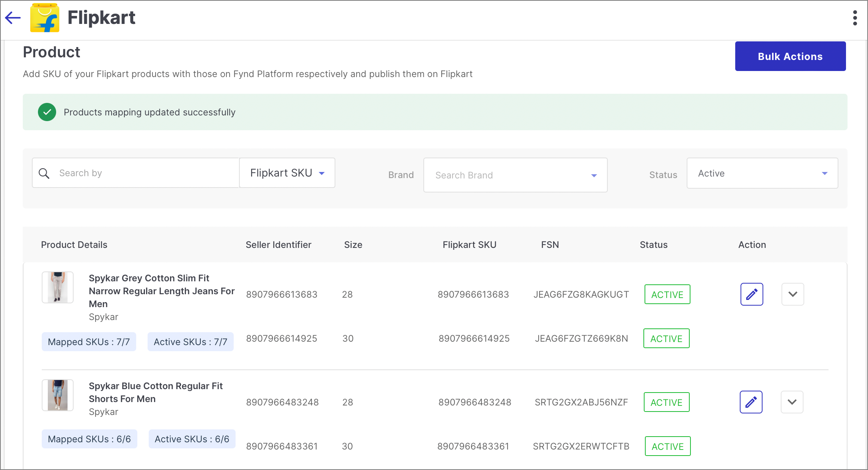Click ACTIVE status for FSN SRTG2GX2ABJ56NZF
The height and width of the screenshot is (470, 868).
click(x=667, y=402)
